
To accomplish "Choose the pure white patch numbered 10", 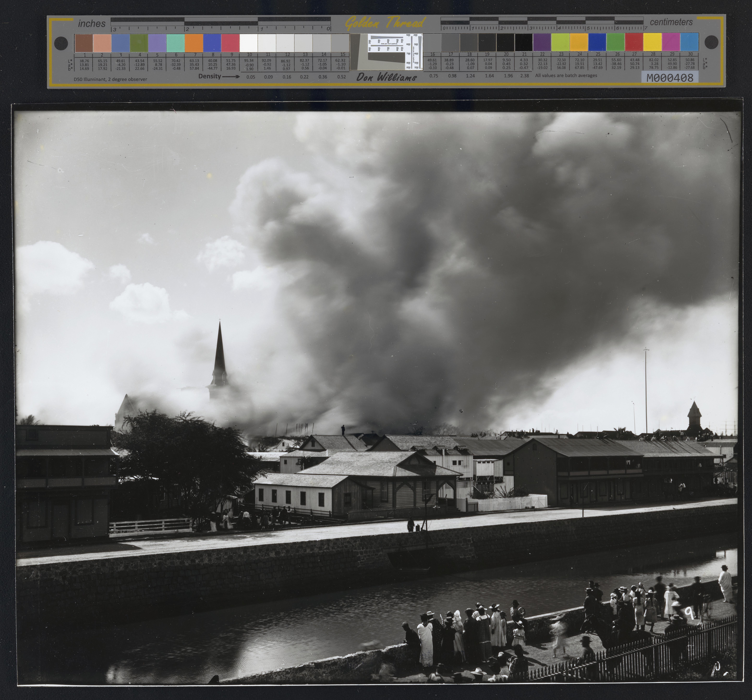I will (249, 43).
